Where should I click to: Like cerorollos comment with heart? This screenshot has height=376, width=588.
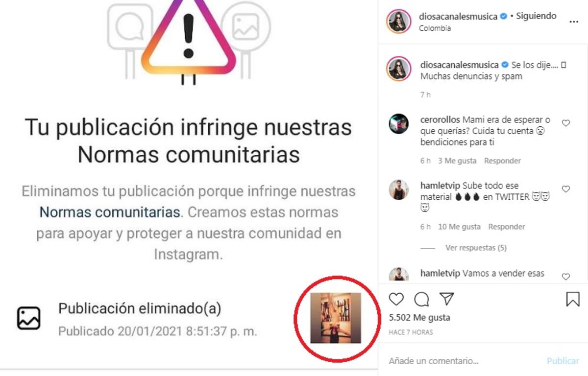pos(566,123)
